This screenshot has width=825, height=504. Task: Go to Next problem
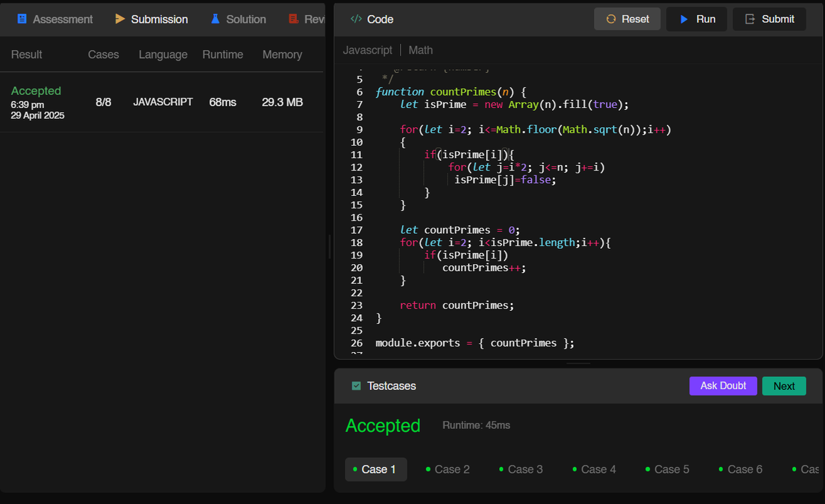tap(784, 386)
